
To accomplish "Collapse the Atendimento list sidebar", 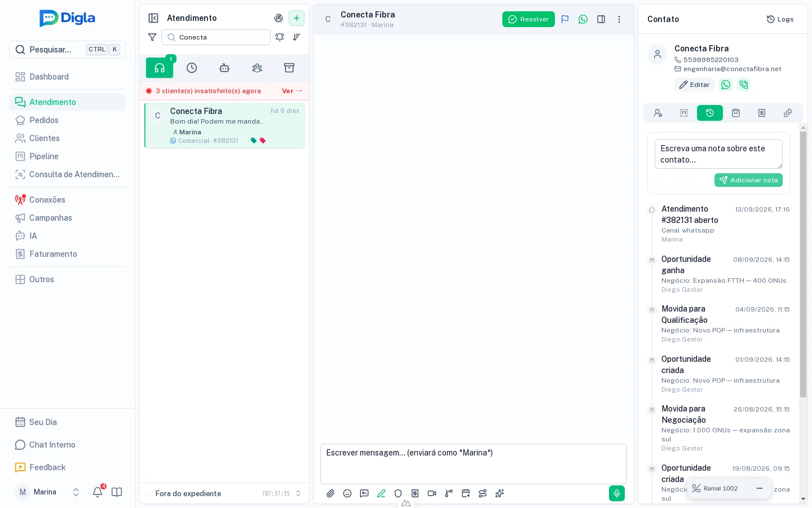I will (153, 18).
